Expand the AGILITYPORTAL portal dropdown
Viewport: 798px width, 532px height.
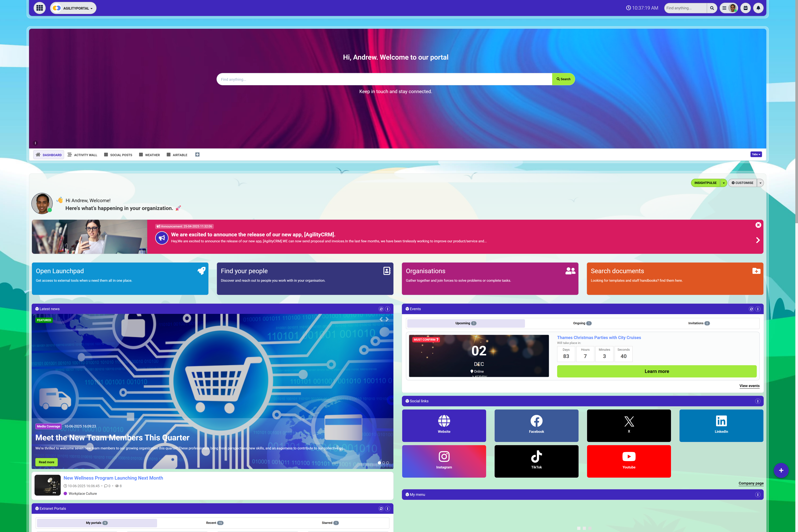[73, 8]
